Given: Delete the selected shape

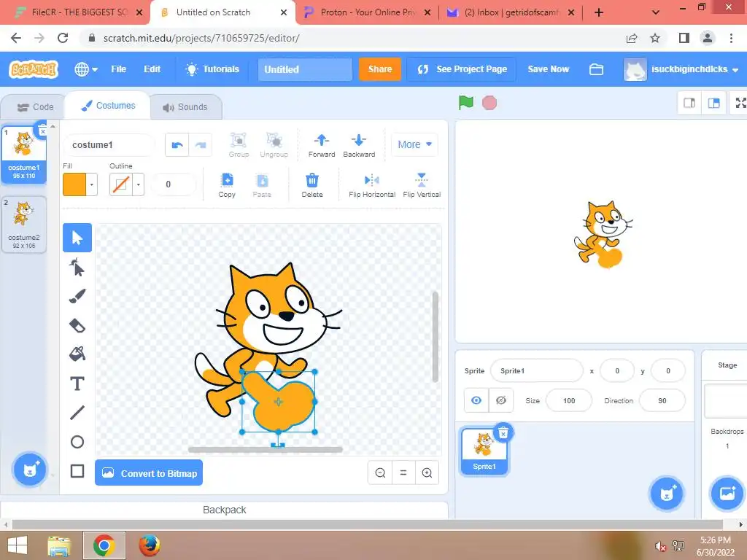Looking at the screenshot, I should click(x=312, y=184).
